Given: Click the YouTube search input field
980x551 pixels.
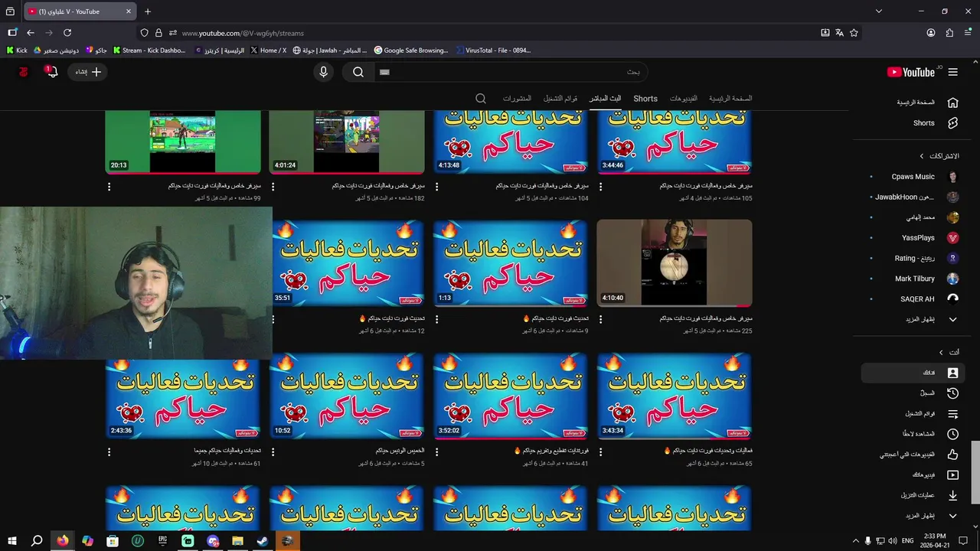Looking at the screenshot, I should tap(510, 72).
